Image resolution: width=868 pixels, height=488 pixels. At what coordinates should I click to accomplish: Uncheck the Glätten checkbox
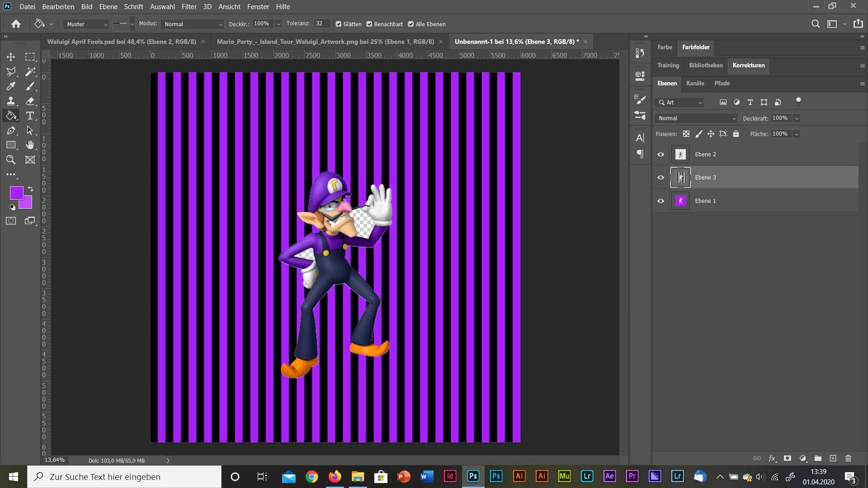(x=339, y=24)
